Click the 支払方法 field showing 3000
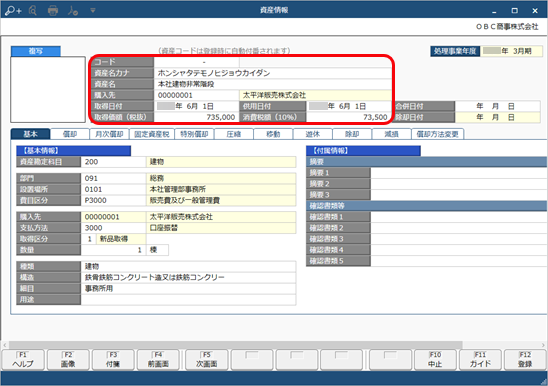The width and height of the screenshot is (548, 386). 114,228
